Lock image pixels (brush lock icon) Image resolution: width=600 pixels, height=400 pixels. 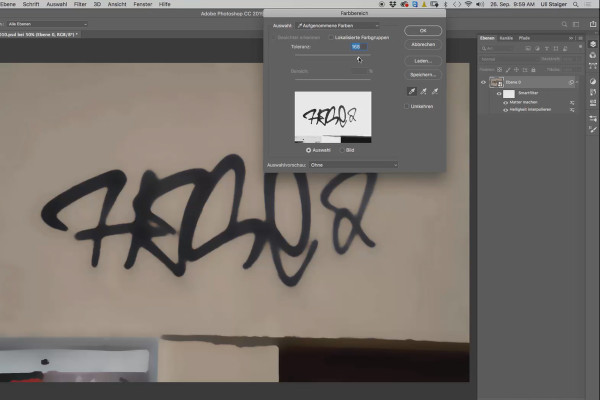pyautogui.click(x=508, y=70)
